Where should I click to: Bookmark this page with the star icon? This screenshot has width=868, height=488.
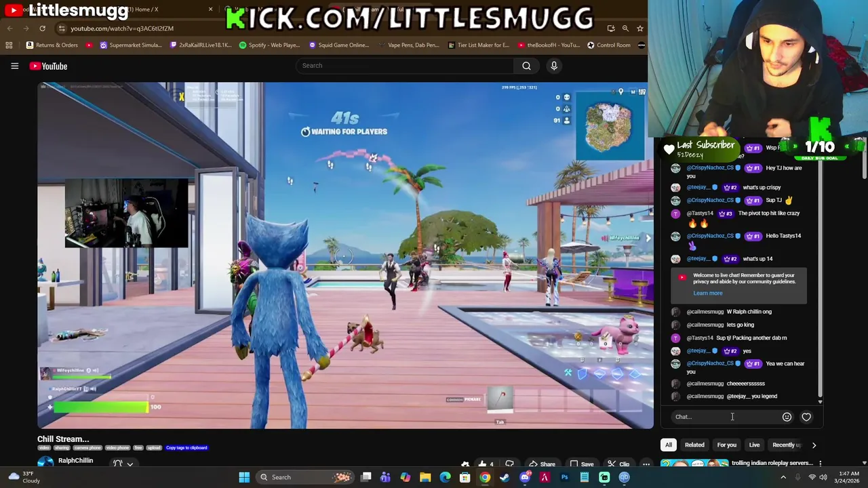639,28
